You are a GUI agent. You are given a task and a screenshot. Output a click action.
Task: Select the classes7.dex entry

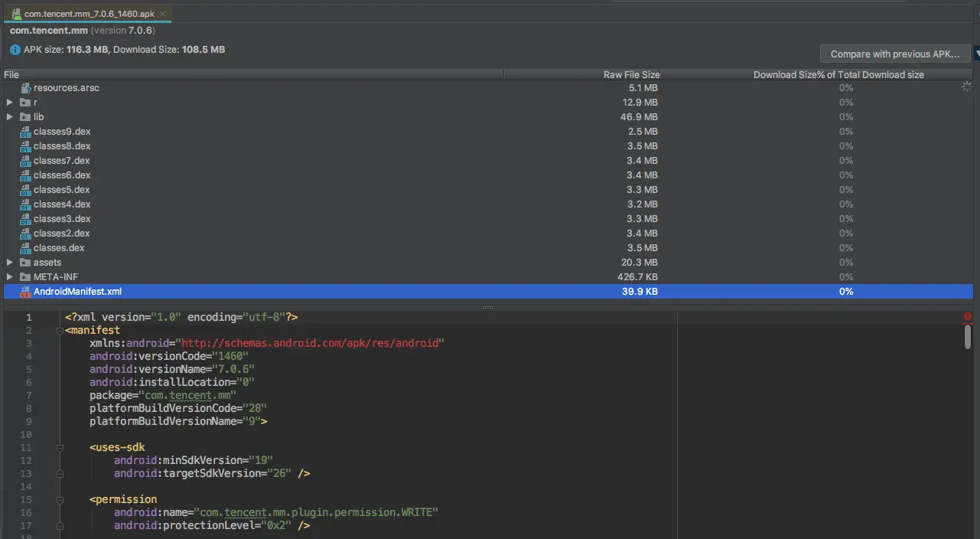62,161
